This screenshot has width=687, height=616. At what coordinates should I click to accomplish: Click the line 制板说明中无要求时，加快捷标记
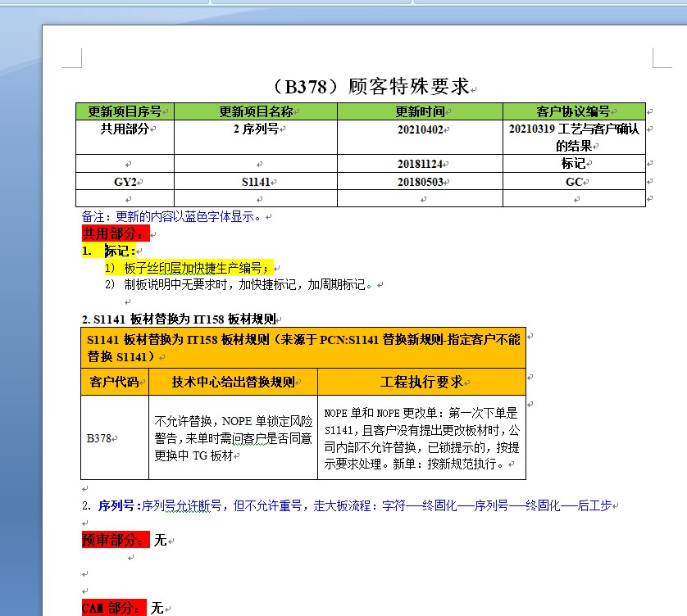[x=238, y=285]
